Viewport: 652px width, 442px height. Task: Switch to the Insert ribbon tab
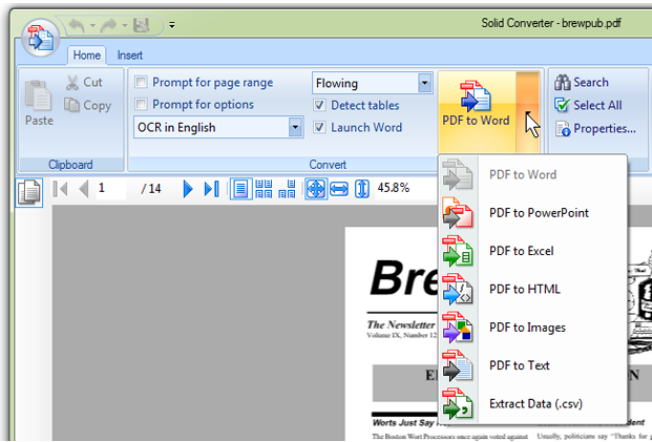click(130, 55)
